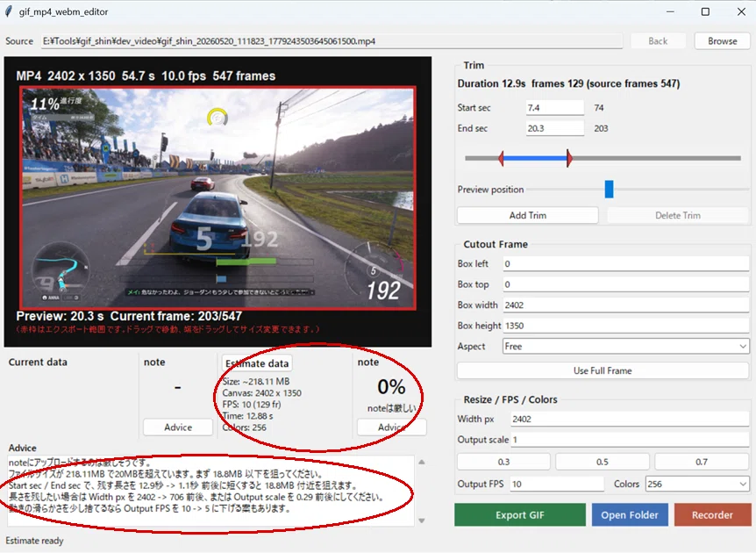Image resolution: width=756 pixels, height=553 pixels.
Task: Click the Start sec input field
Action: coord(554,108)
